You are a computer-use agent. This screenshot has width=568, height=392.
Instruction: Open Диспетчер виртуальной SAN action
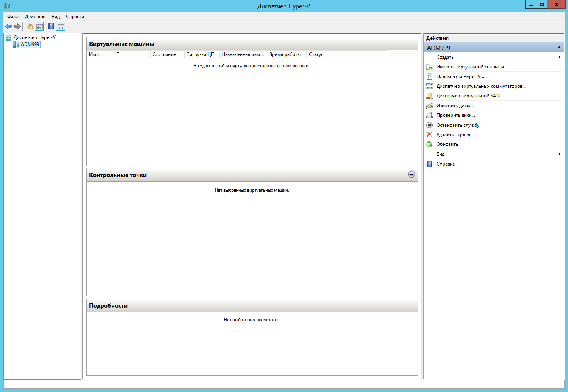(470, 96)
